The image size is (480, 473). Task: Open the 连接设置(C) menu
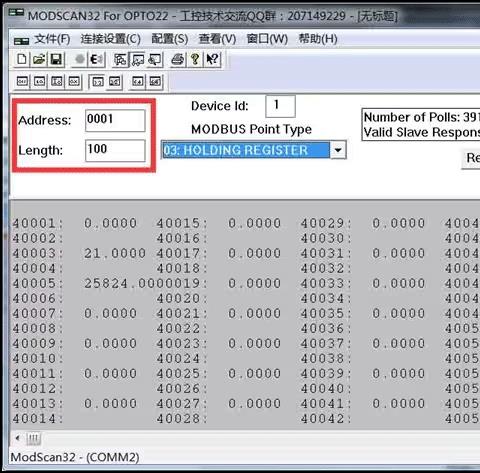[111, 39]
